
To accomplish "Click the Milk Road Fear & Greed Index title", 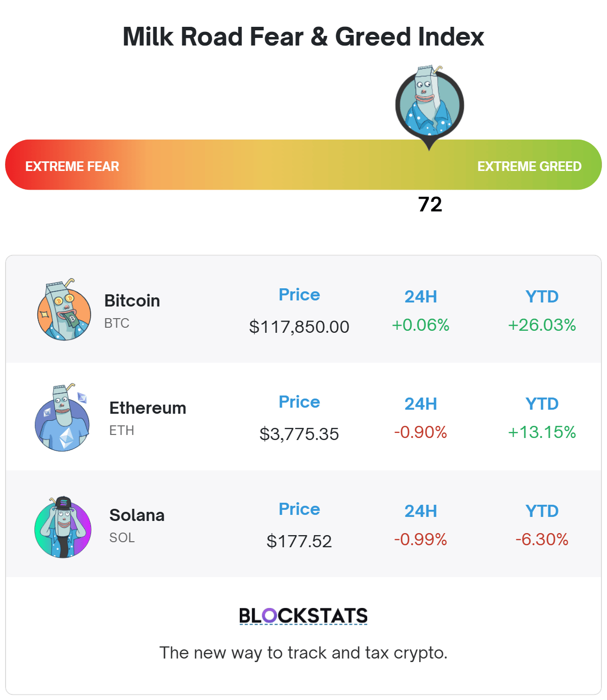I will point(303,36).
